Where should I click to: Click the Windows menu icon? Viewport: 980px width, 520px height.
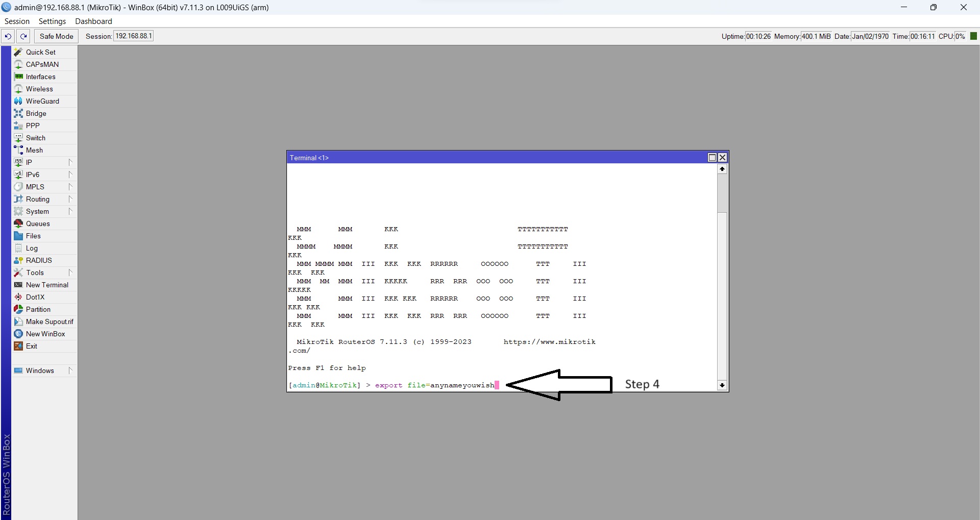coord(18,370)
